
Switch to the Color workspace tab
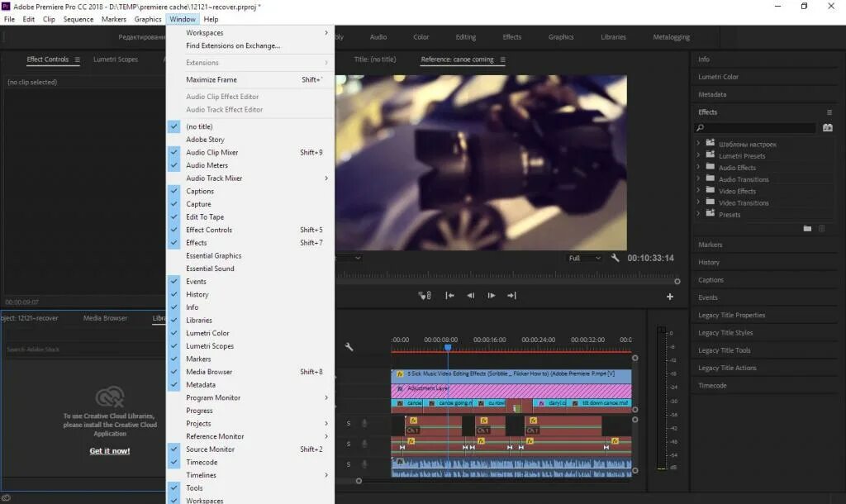click(421, 37)
